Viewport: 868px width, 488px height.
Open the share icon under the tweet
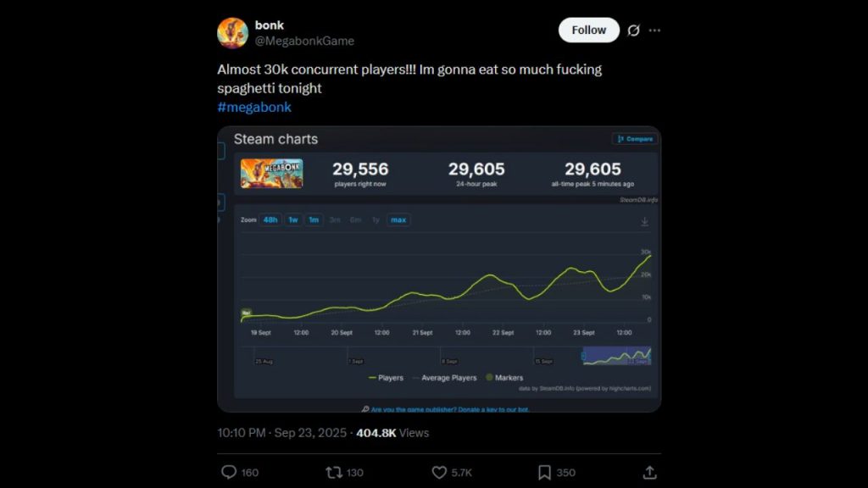pyautogui.click(x=649, y=473)
